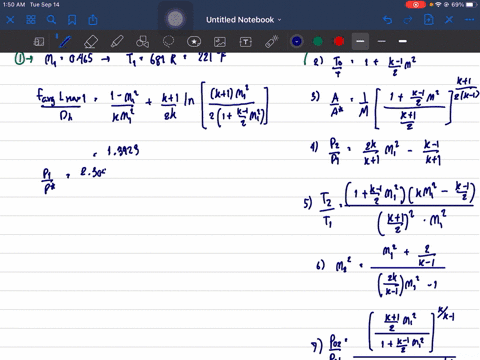Open the thumbnails grid view
The height and width of the screenshot is (360, 480).
click(31, 20)
